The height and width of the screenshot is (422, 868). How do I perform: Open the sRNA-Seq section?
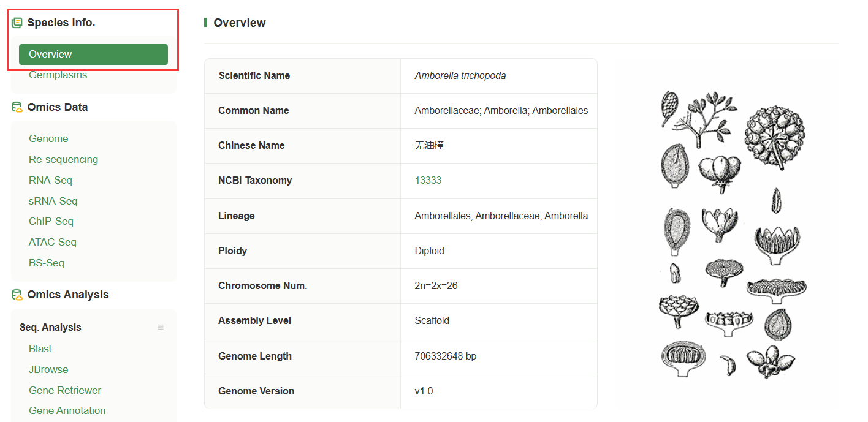click(x=53, y=201)
